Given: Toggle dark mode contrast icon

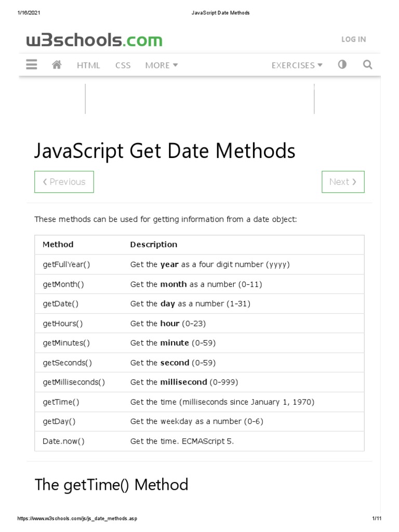Looking at the screenshot, I should (x=342, y=64).
